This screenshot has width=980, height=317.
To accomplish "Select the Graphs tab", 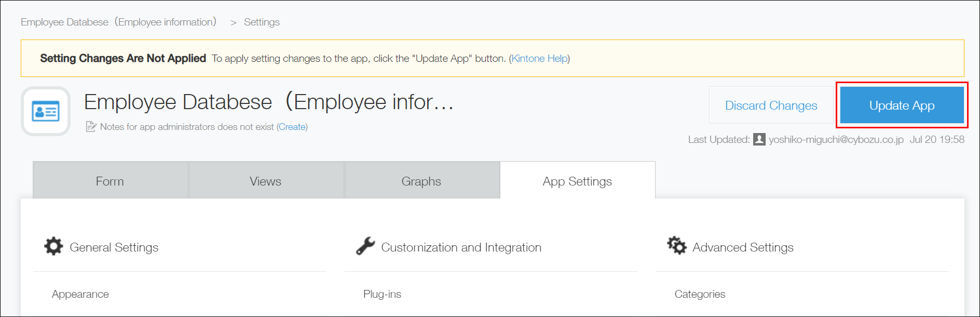I will click(x=421, y=181).
